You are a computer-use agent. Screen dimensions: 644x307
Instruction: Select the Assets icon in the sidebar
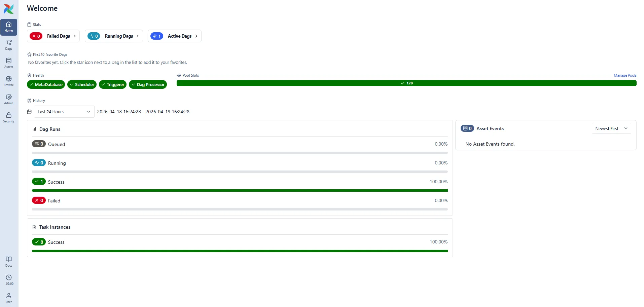(x=8, y=63)
